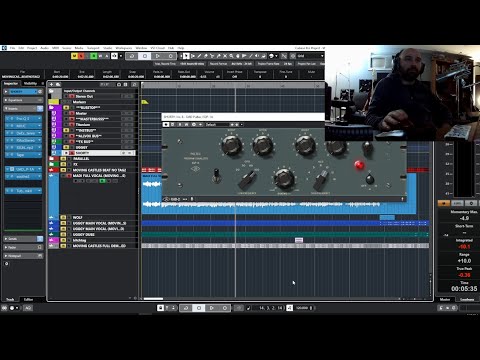Screen dimensions: 480x360
Task: Switch to Editor tab at bottom left
Action: pyautogui.click(x=29, y=299)
